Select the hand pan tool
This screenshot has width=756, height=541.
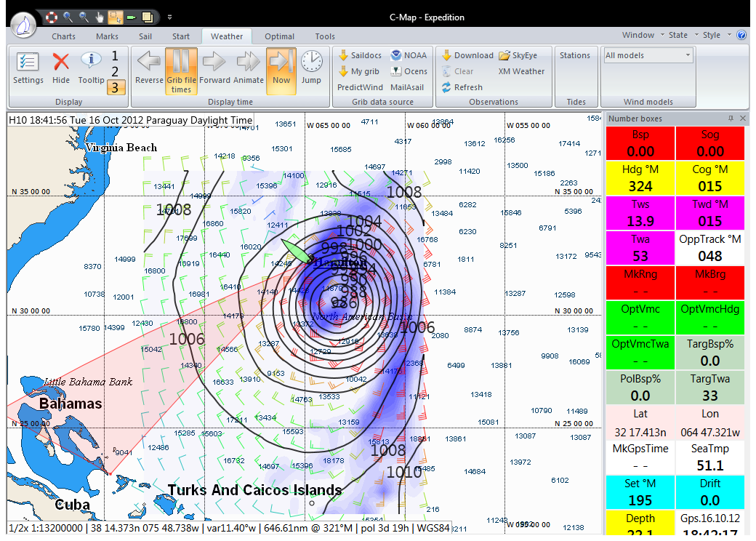100,16
